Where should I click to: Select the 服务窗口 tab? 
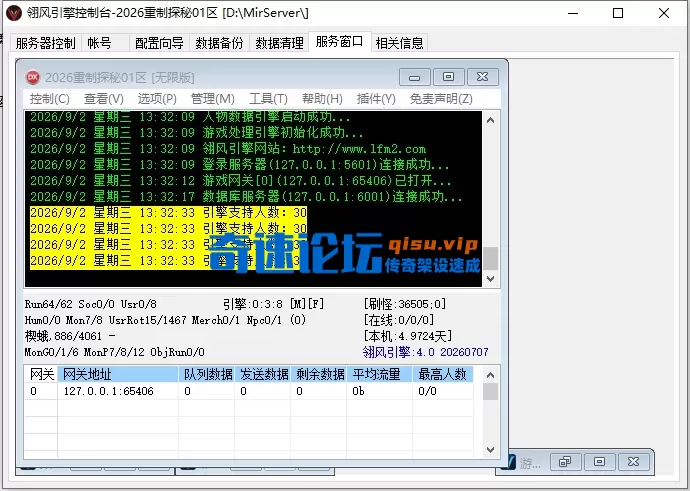pos(339,42)
